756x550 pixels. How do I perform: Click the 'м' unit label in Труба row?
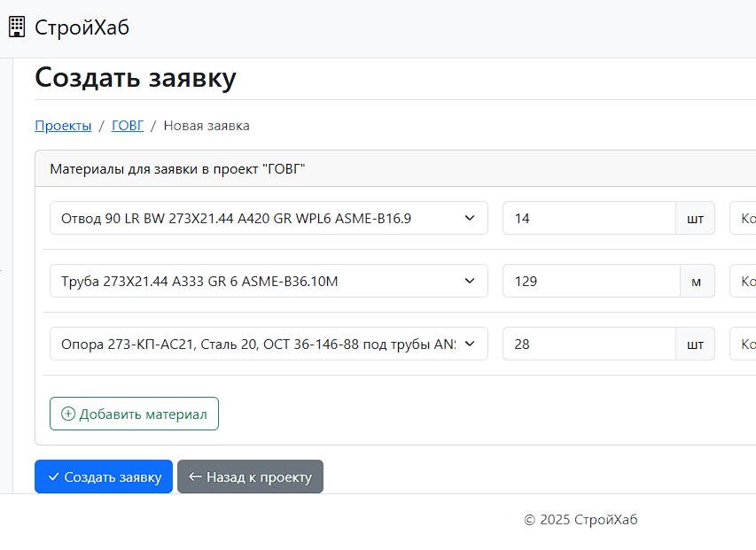(x=698, y=281)
